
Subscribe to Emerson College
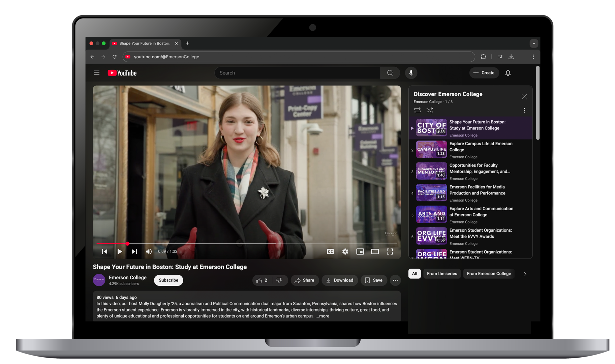pyautogui.click(x=168, y=280)
